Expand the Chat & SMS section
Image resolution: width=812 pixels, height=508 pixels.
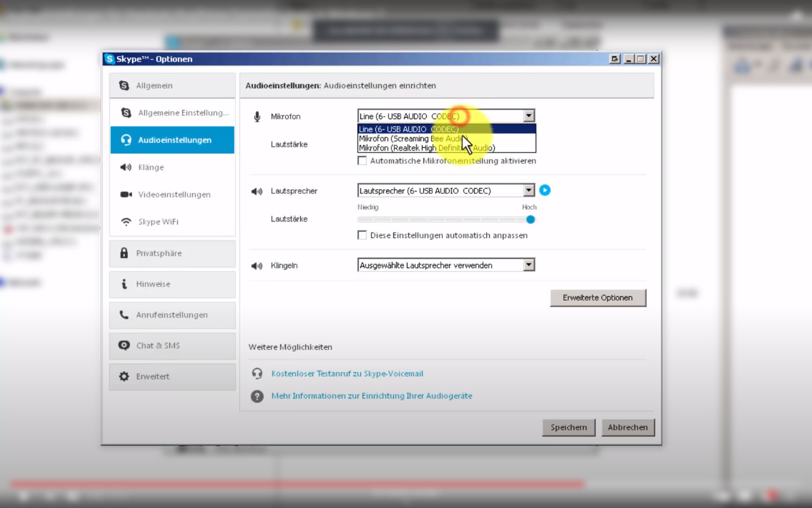(x=172, y=346)
